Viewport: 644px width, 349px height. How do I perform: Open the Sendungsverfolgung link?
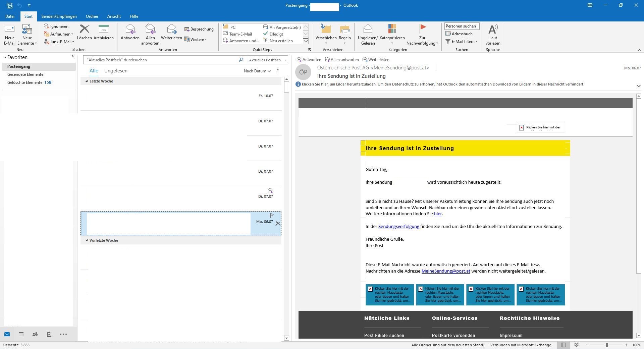(x=399, y=227)
